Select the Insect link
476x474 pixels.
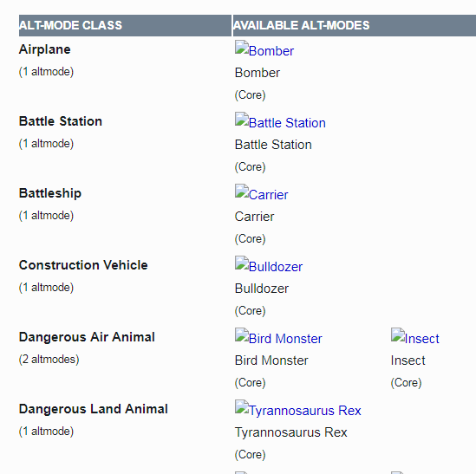click(x=422, y=339)
